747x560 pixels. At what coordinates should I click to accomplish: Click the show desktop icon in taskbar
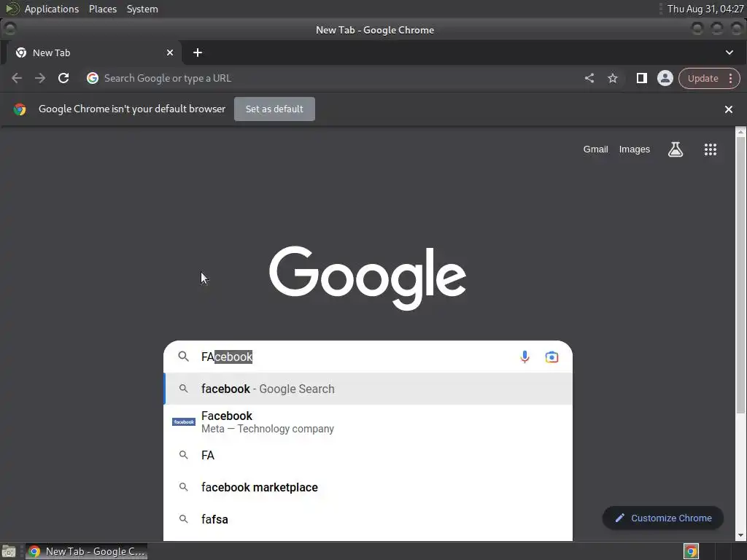point(9,551)
